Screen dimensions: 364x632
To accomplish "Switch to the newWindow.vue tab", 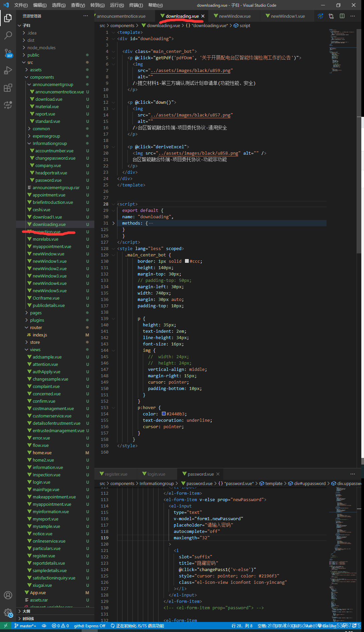I will coord(235,16).
